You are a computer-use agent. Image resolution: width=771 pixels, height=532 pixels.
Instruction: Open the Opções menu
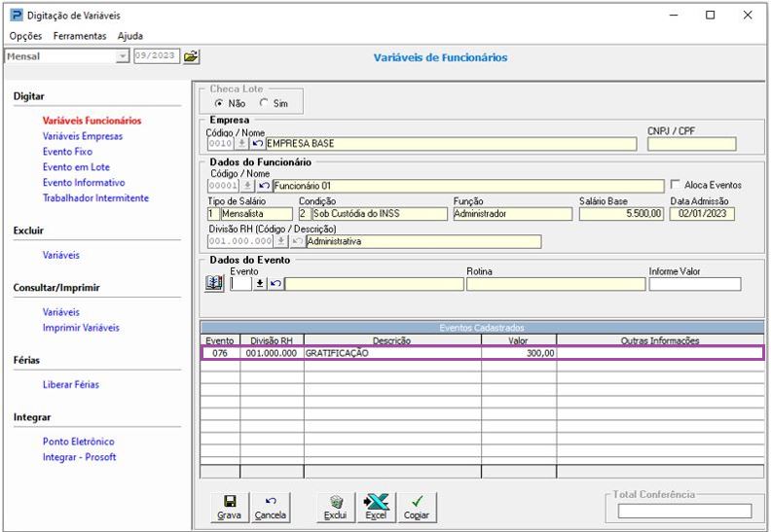click(25, 36)
